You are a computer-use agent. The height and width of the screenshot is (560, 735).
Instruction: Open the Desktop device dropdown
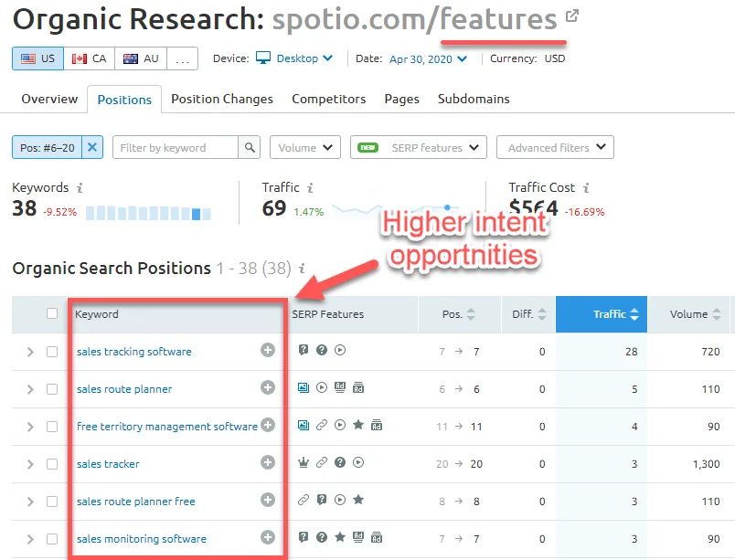(294, 58)
